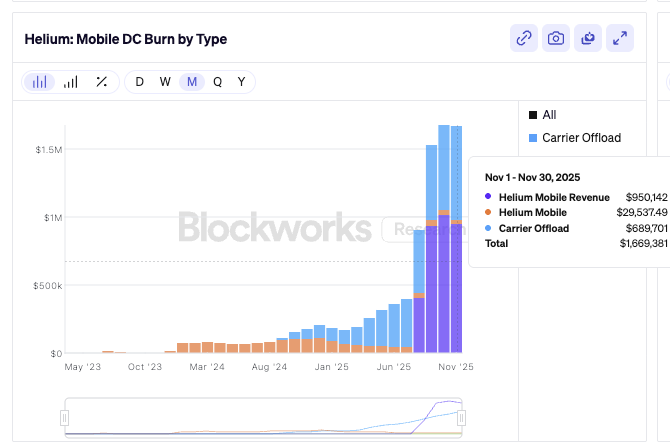Select Weekly (W) interval
The image size is (670, 448).
(x=165, y=82)
